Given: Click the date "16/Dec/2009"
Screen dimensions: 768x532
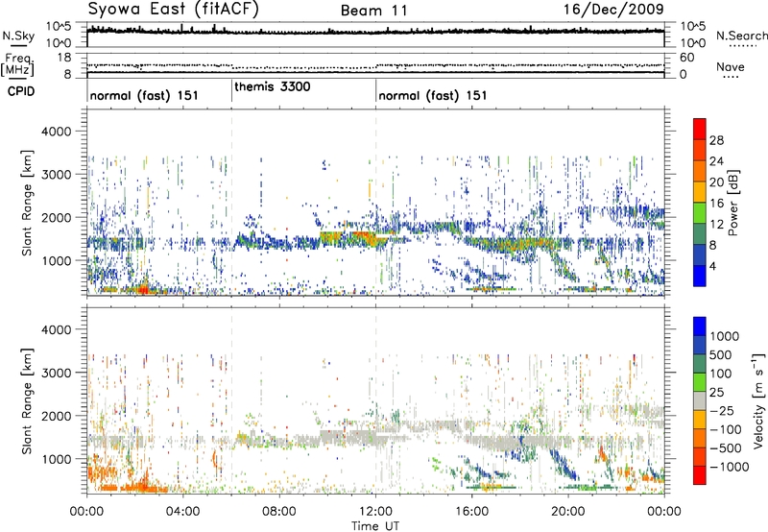Looking at the screenshot, I should coord(613,9).
